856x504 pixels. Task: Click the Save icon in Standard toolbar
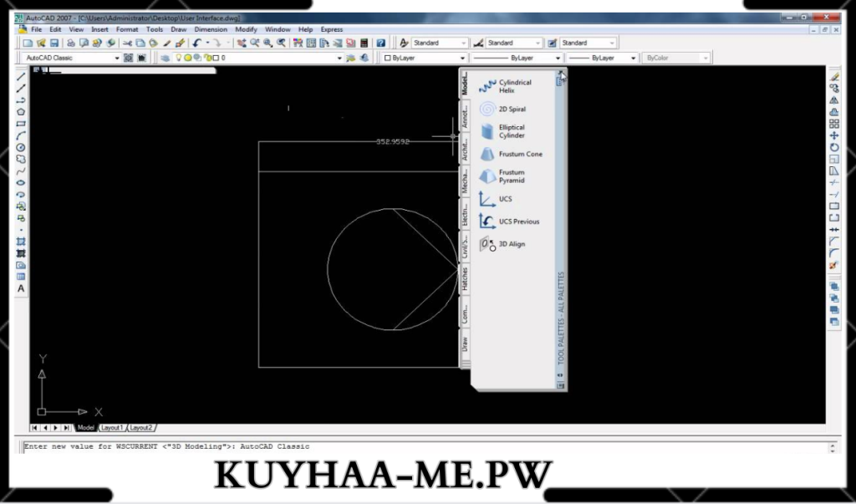click(54, 43)
